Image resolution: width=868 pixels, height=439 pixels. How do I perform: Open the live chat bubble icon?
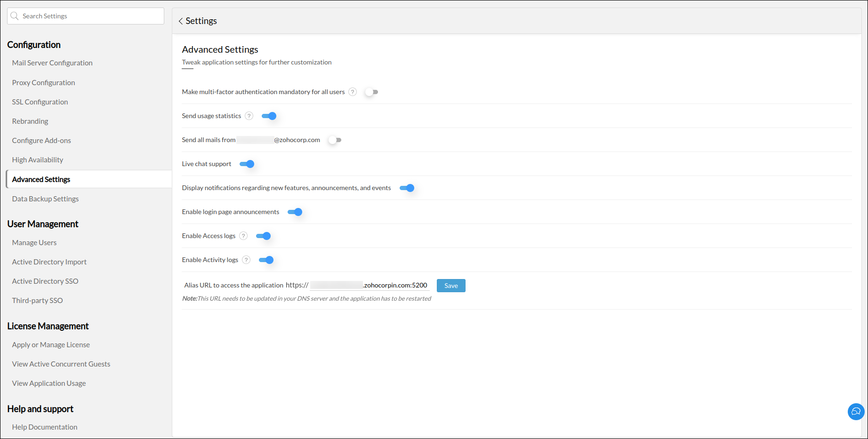click(856, 412)
